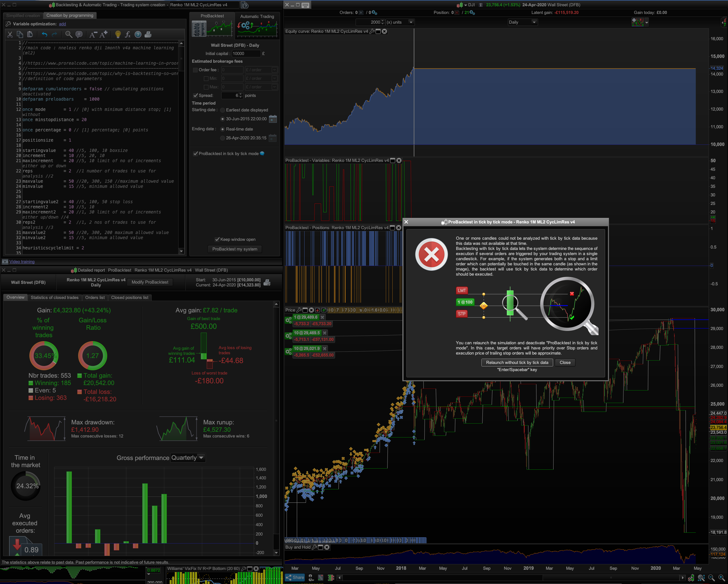The height and width of the screenshot is (584, 728).
Task: Open calendar picker next to starting date
Action: point(273,119)
